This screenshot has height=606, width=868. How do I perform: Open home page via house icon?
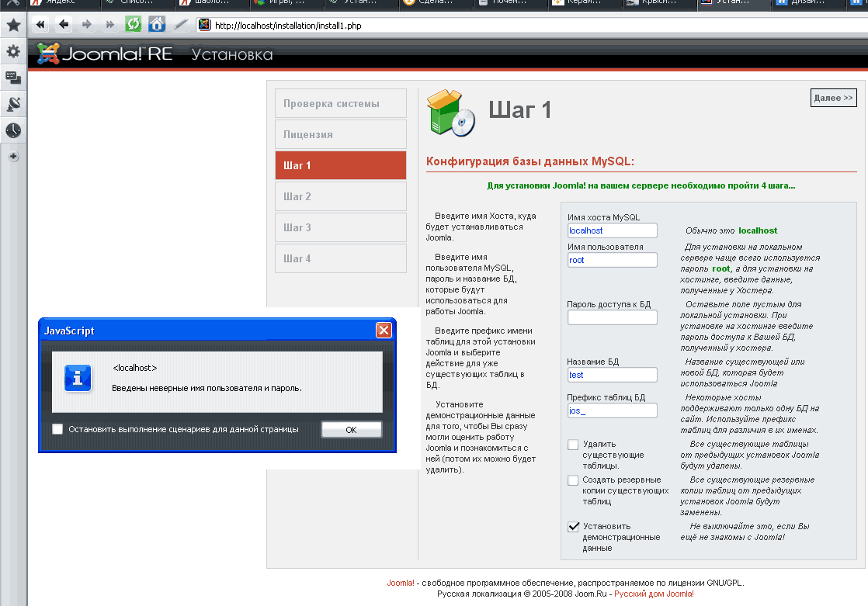157,24
